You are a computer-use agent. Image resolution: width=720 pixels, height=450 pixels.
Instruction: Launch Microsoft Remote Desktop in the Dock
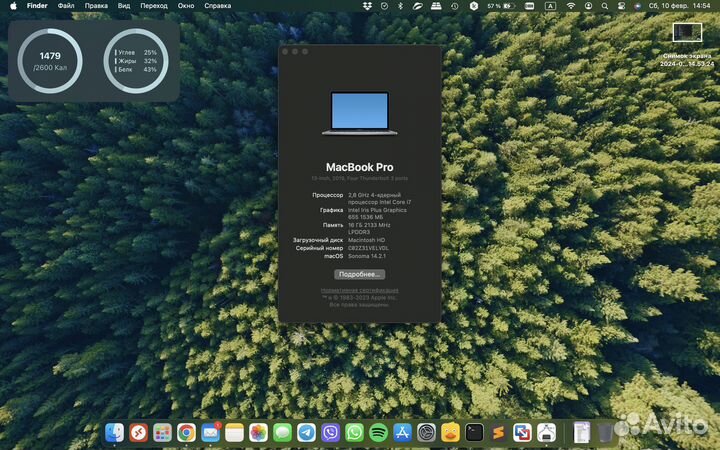point(138,433)
